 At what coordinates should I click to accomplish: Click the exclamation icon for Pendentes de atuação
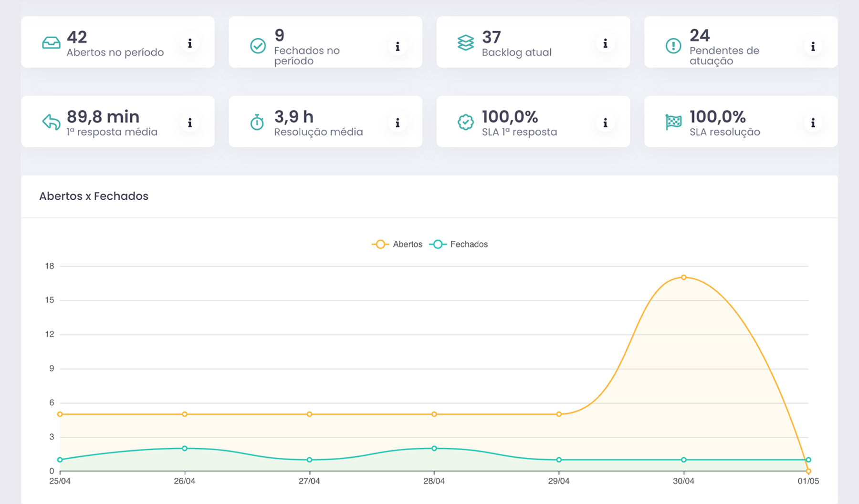pos(673,46)
